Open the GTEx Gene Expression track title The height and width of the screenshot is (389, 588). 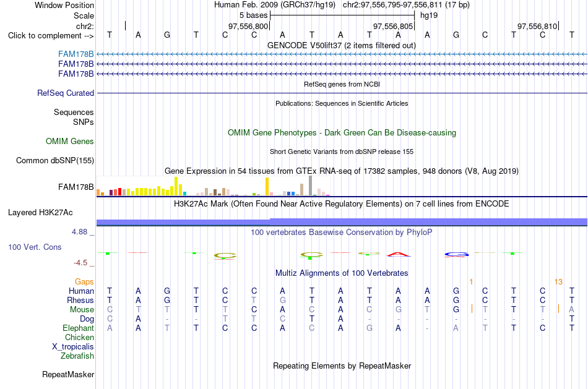341,171
